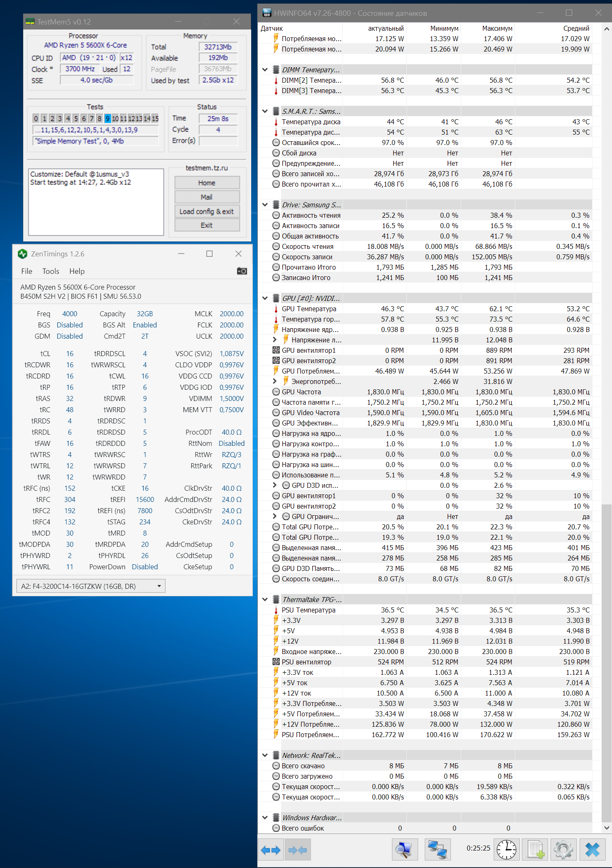Click the Total memory field 32713Mb
The image size is (612, 868).
point(218,47)
